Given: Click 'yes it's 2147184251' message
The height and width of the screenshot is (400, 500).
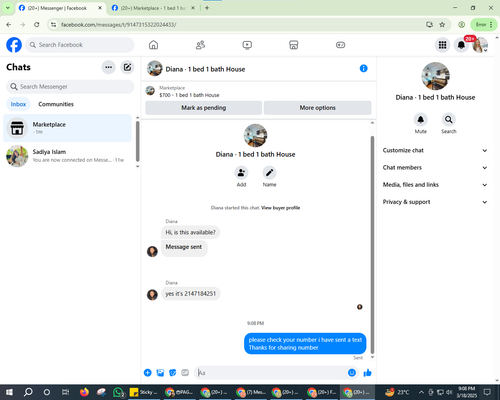Looking at the screenshot, I should coord(191,294).
